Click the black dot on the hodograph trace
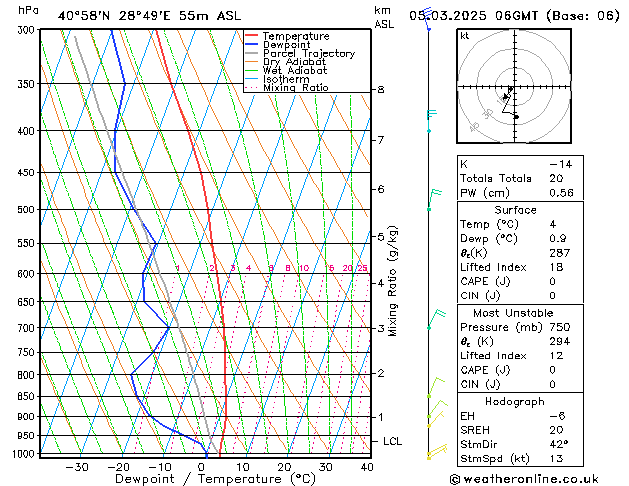The image size is (629, 486). tap(516, 117)
